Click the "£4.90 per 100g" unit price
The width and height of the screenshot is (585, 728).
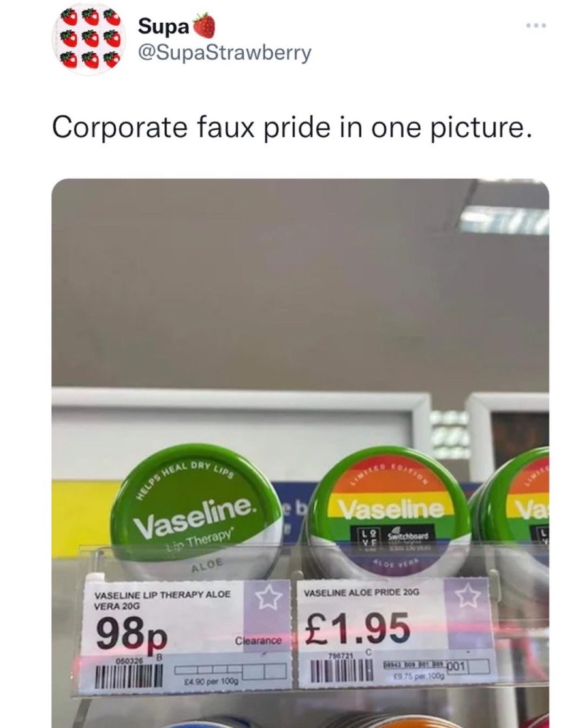[211, 681]
